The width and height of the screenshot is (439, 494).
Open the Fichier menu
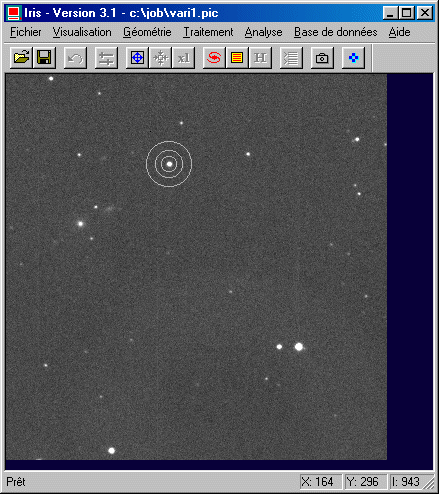coord(26,32)
